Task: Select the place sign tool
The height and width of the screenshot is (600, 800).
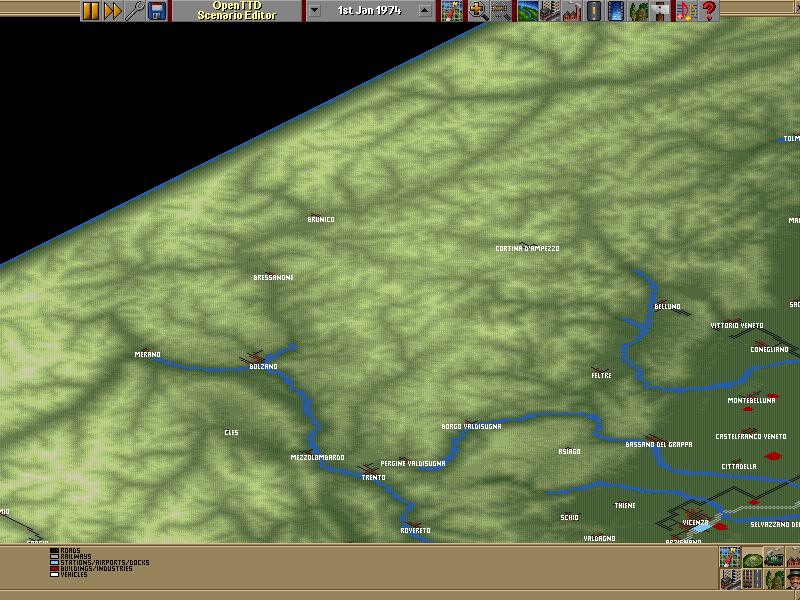Action: [659, 11]
